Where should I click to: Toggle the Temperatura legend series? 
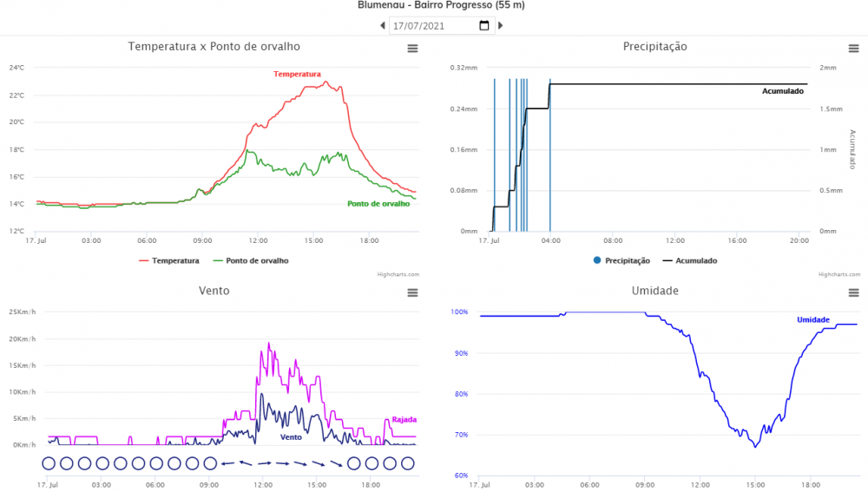click(x=168, y=260)
